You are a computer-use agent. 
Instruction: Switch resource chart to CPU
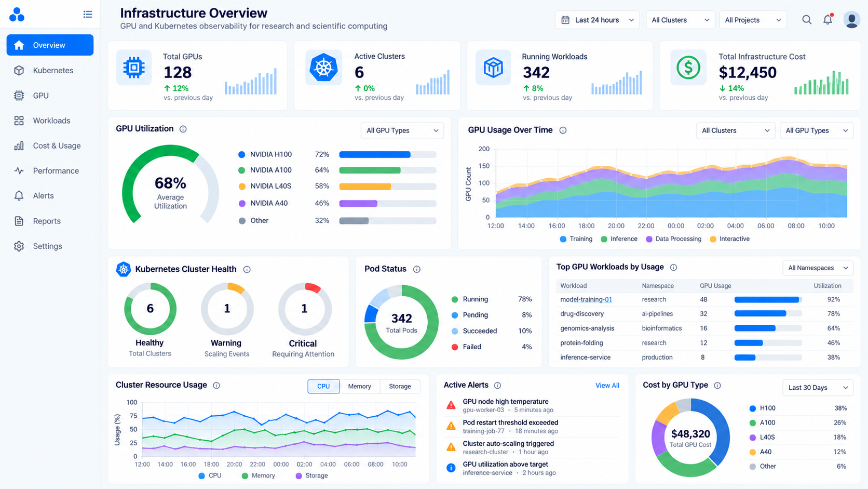(323, 386)
